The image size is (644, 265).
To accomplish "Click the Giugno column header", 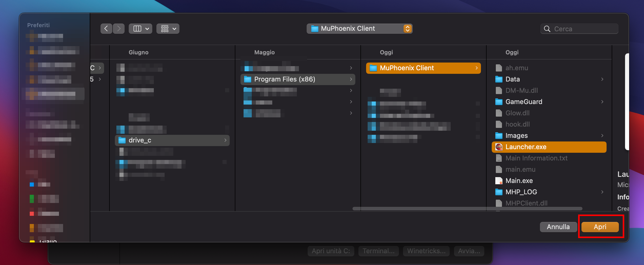I will pos(138,52).
